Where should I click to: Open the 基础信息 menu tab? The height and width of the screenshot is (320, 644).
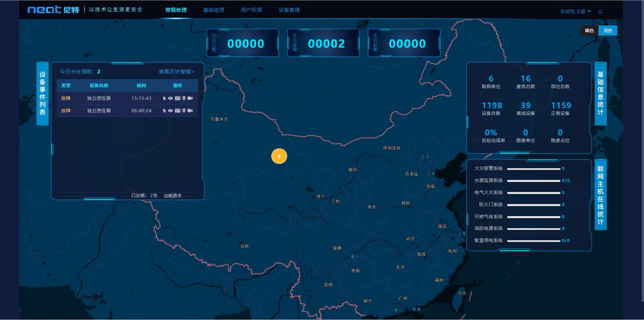214,10
